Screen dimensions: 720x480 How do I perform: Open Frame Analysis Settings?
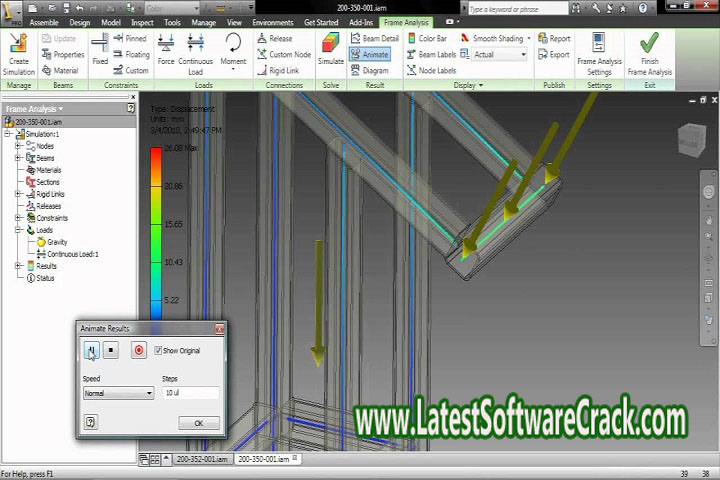tap(599, 48)
